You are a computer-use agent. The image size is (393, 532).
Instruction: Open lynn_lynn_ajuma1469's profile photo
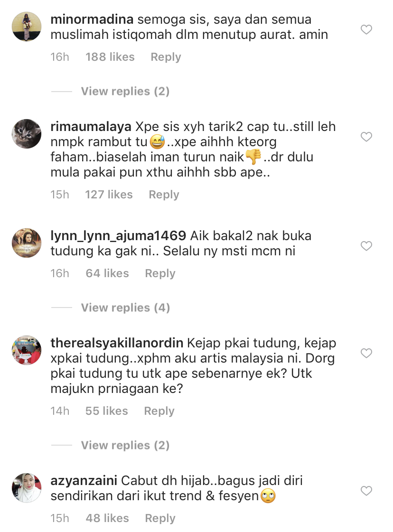coord(27,243)
